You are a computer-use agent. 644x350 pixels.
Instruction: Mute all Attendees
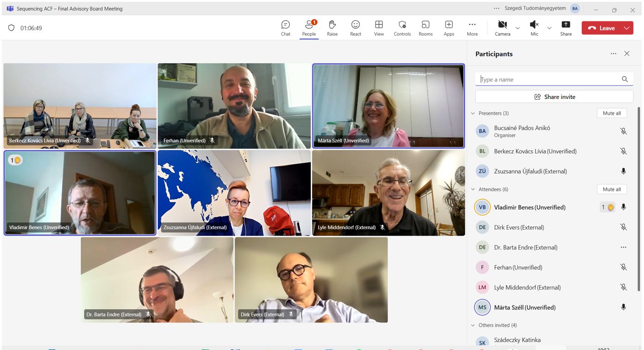point(612,189)
